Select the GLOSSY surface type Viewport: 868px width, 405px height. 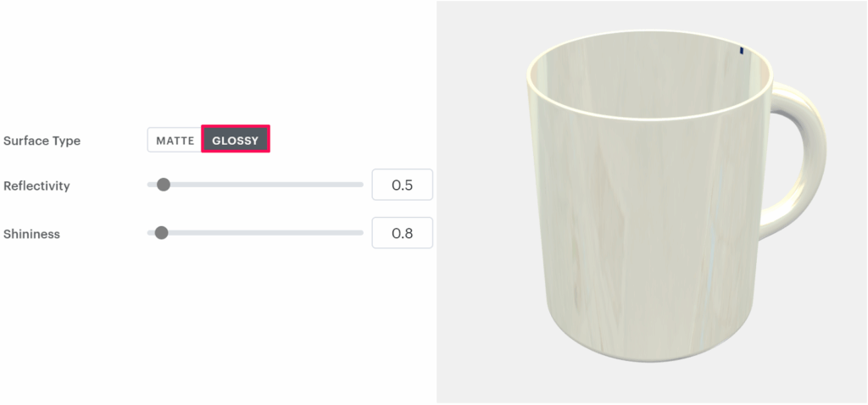[x=236, y=141]
